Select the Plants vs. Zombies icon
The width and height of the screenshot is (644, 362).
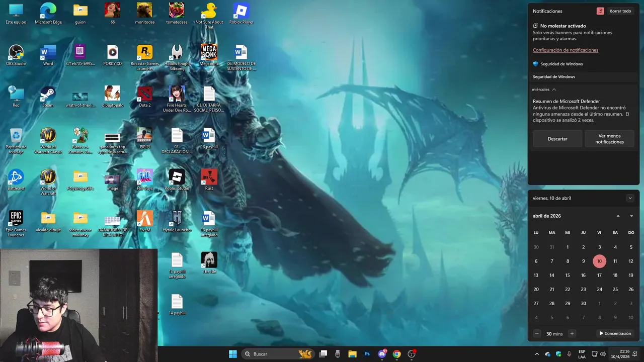point(80,141)
